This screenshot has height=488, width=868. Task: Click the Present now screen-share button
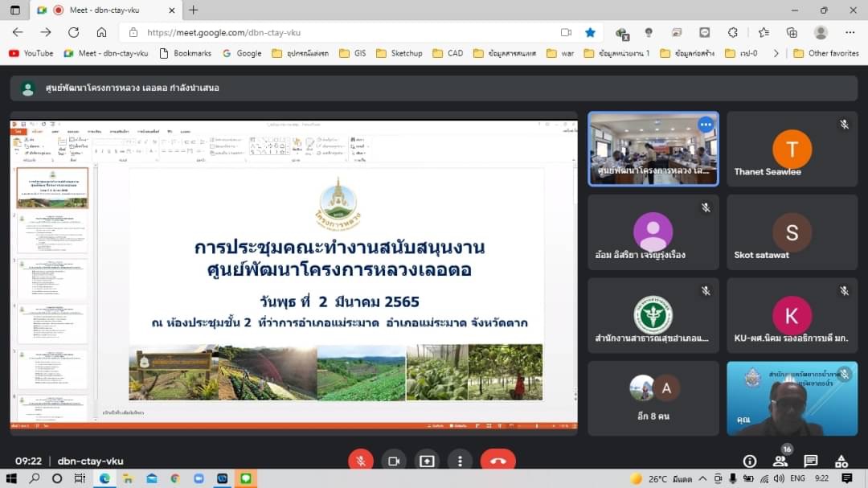tap(427, 461)
